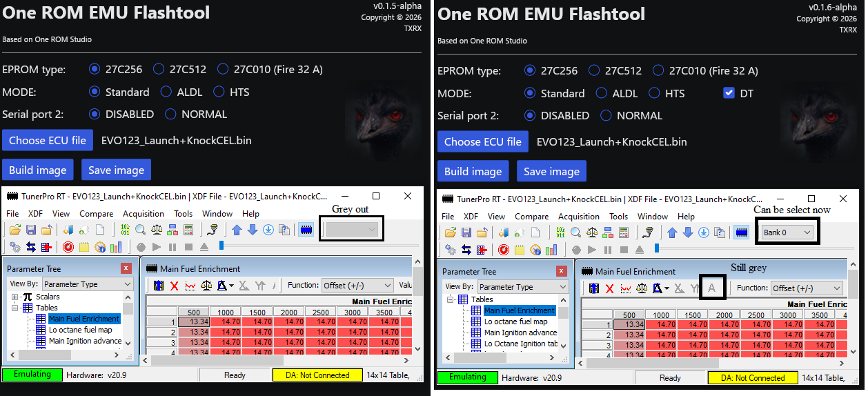Screen dimensions: 868x396
Task: Open Help menu in right TunerPro window
Action: coord(686,216)
